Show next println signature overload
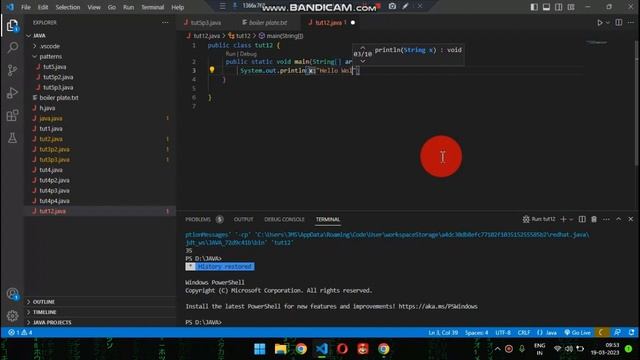 pos(363,61)
